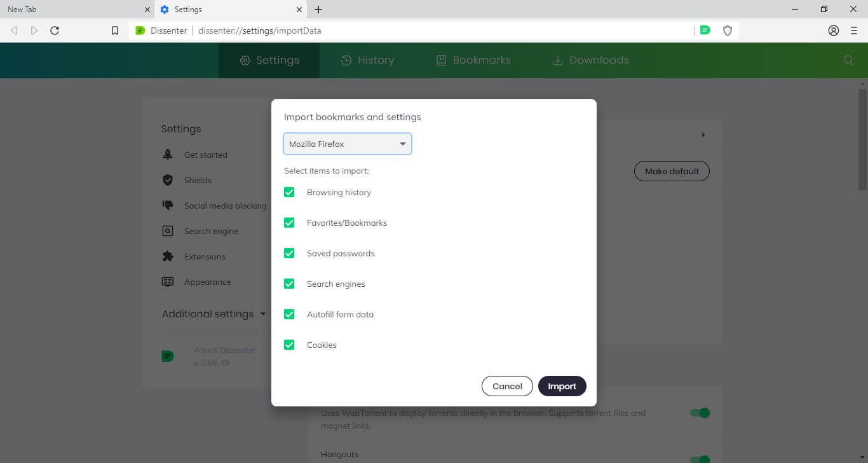Click the browser back arrow

tap(14, 31)
